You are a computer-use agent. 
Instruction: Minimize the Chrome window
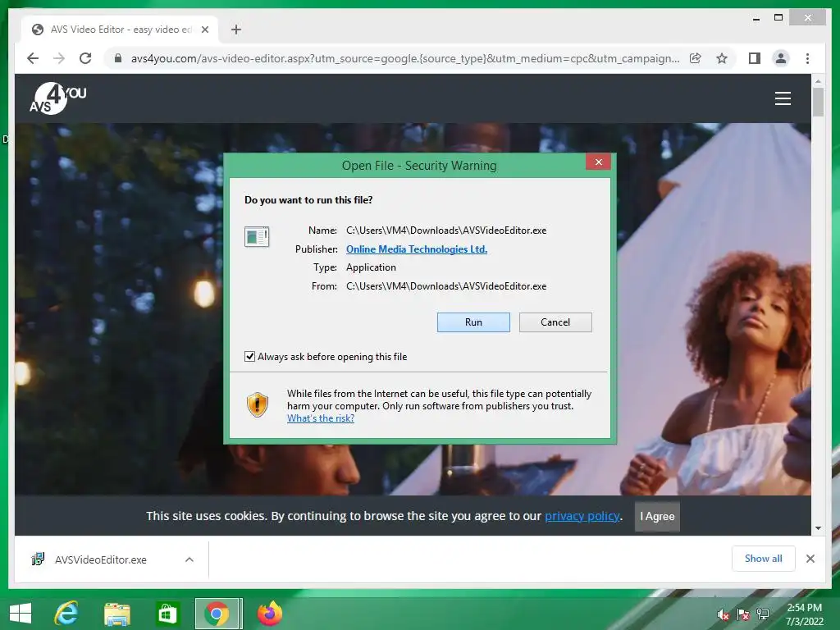[x=756, y=18]
